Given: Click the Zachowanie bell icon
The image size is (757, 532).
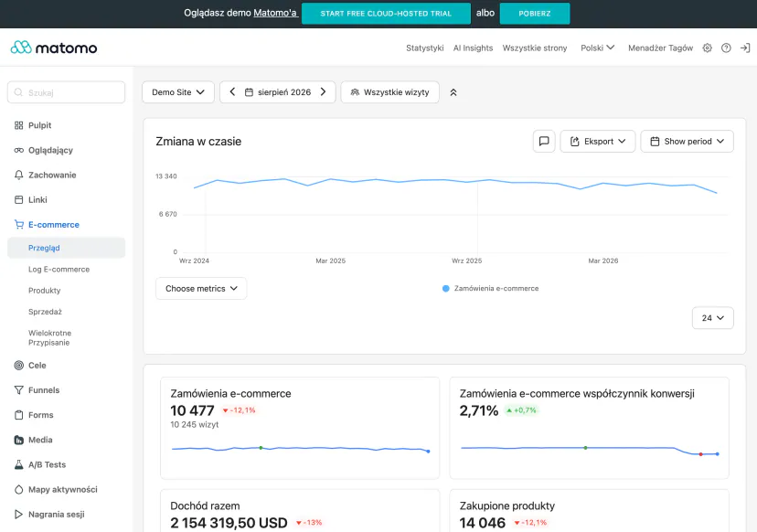Looking at the screenshot, I should [x=19, y=175].
